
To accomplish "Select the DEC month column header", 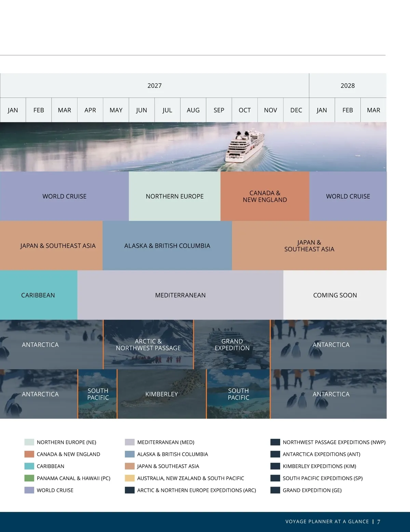I will [x=296, y=110].
